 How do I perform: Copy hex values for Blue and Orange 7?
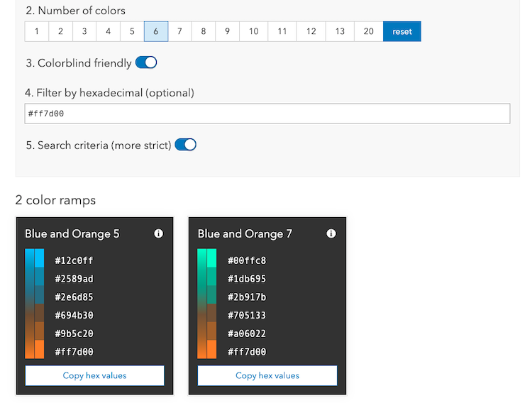[267, 375]
